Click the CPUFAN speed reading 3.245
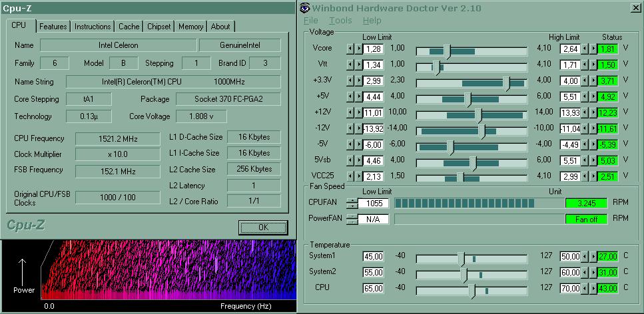The width and height of the screenshot is (644, 314). pyautogui.click(x=586, y=203)
